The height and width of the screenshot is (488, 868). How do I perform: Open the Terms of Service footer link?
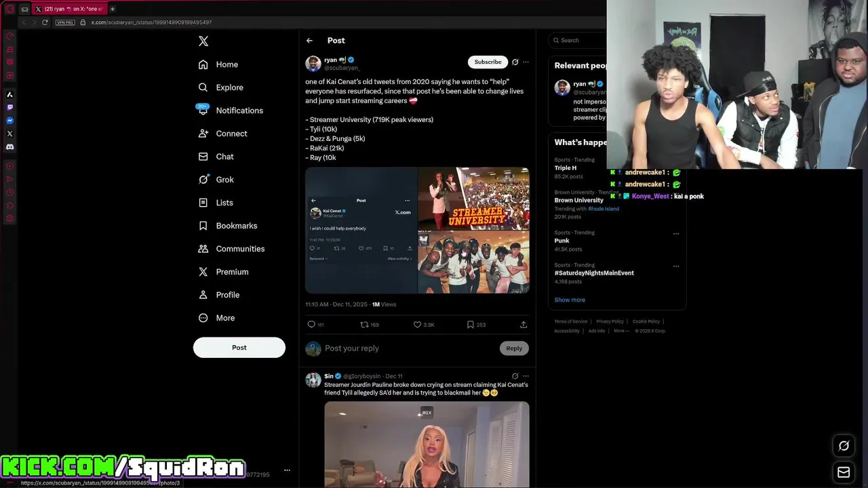pyautogui.click(x=571, y=321)
